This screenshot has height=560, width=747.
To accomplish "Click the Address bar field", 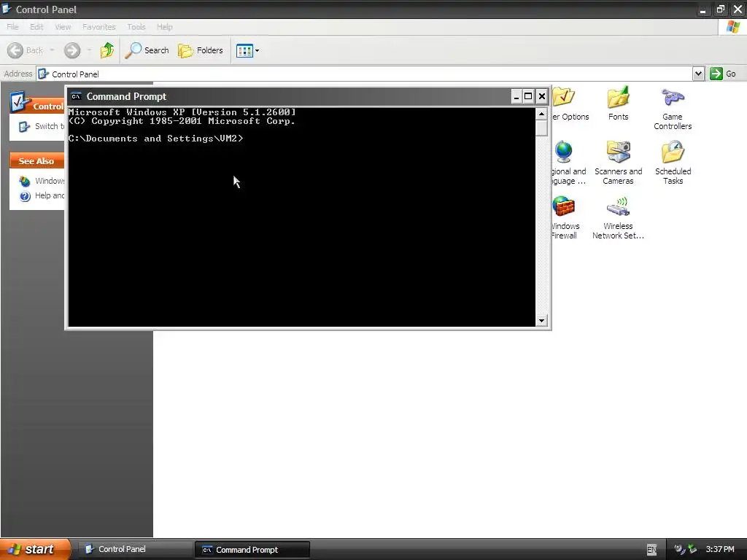I will (x=365, y=74).
